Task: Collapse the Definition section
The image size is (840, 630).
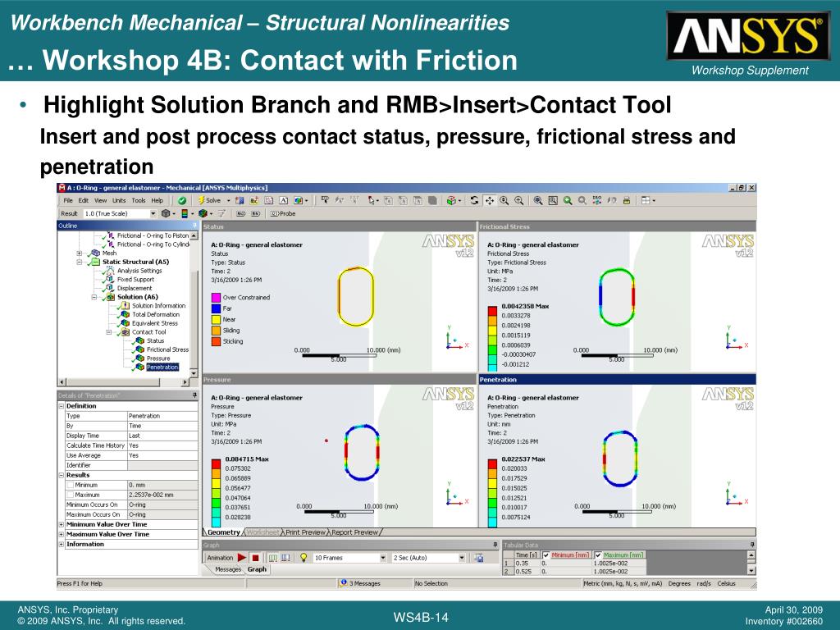Action: tap(61, 406)
